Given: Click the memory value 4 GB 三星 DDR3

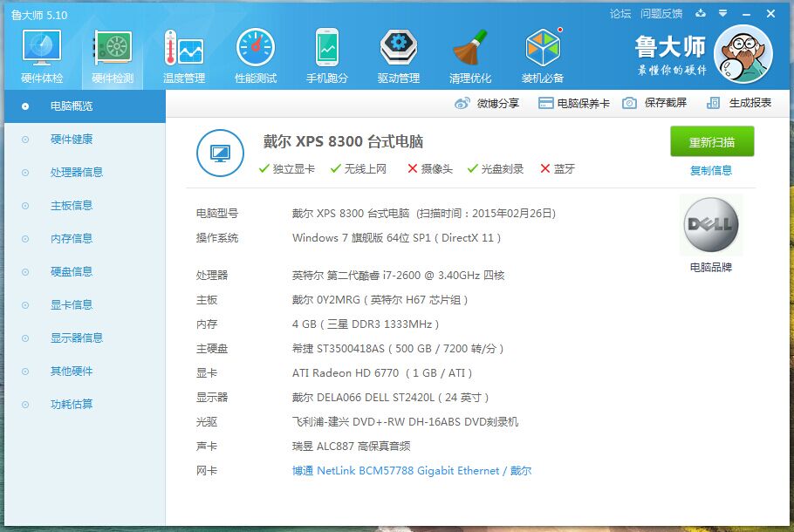Looking at the screenshot, I should pos(366,324).
